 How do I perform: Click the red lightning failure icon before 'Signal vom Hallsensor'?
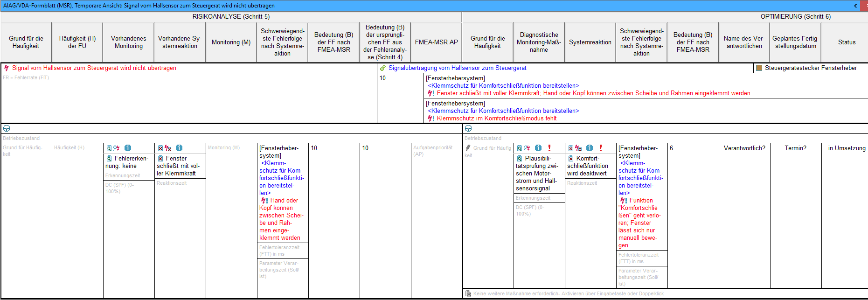[7, 68]
